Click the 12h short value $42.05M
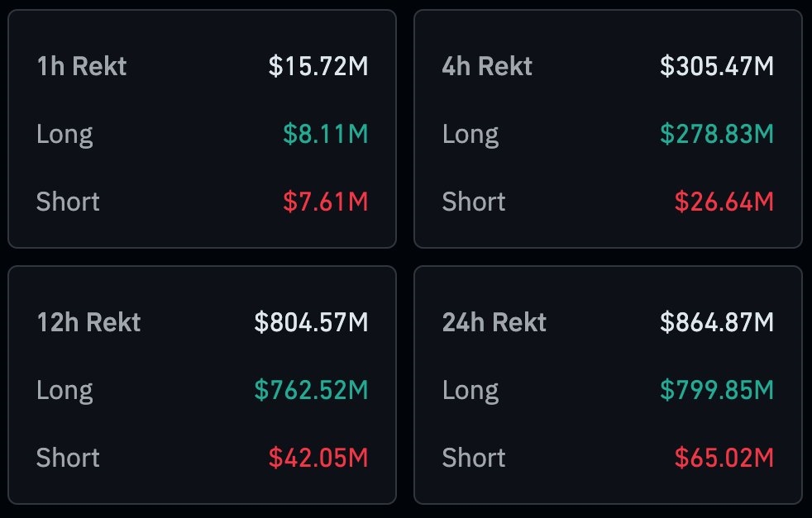Viewport: 812px width, 518px height. click(318, 458)
